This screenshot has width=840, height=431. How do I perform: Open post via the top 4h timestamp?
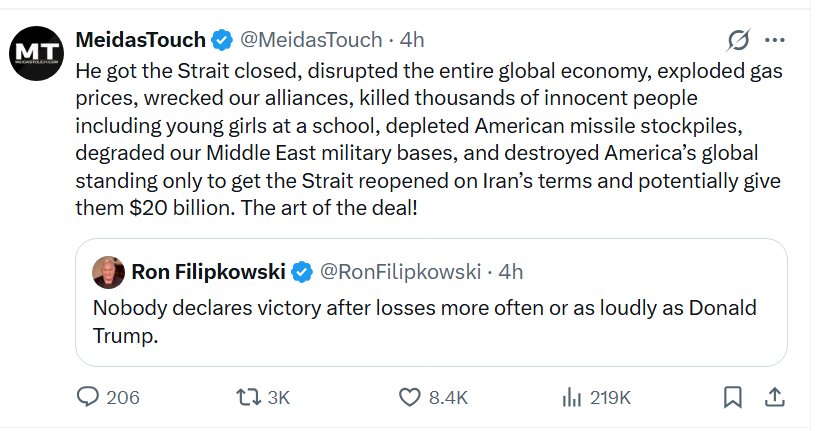tap(412, 40)
